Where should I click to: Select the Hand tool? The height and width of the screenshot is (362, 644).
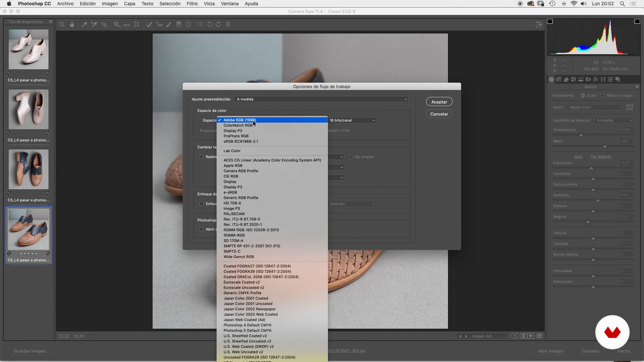pos(72,24)
